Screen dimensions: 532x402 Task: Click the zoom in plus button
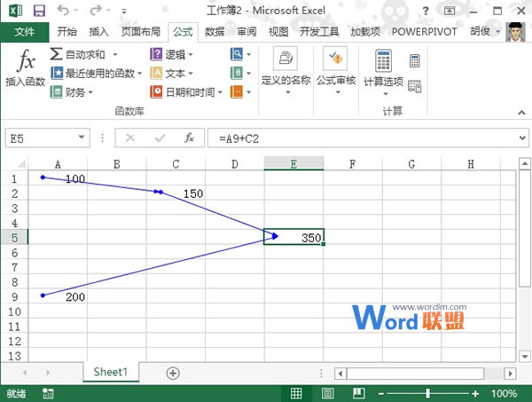tap(475, 394)
